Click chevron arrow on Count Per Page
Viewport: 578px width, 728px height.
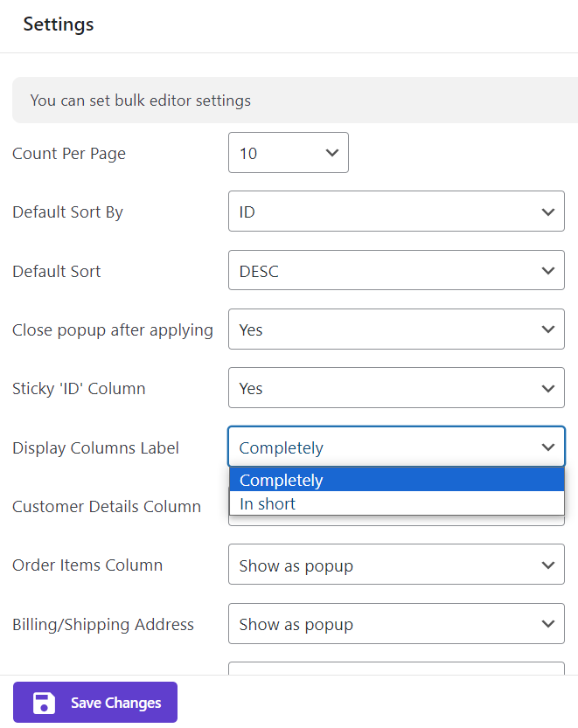pos(331,153)
